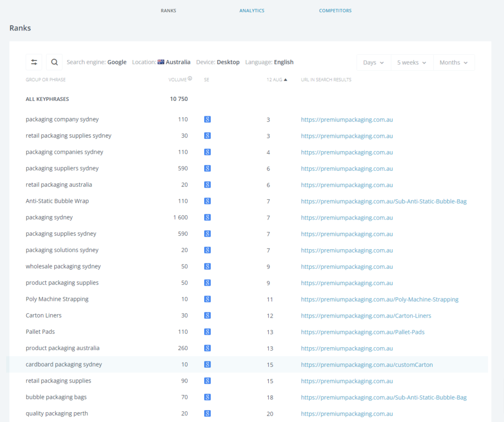The width and height of the screenshot is (504, 422).
Task: Click Google icon for packaging solutions sydney
Action: click(x=207, y=250)
